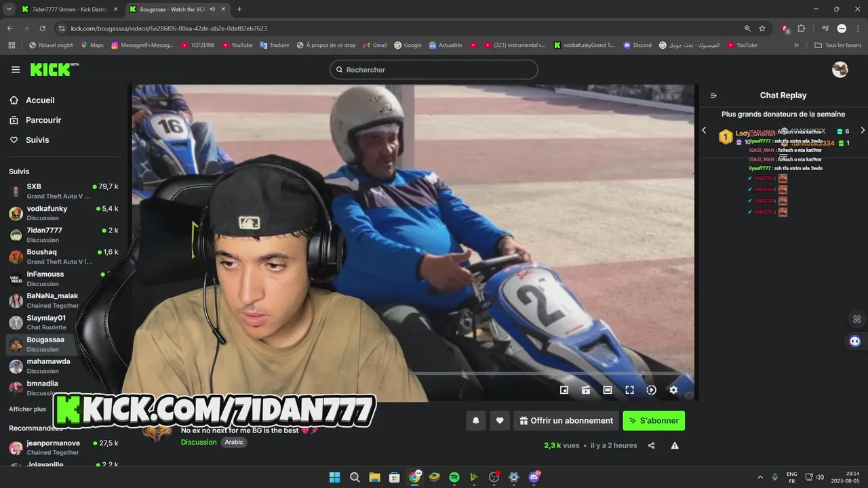Click the Rechercher search field
Image resolution: width=868 pixels, height=488 pixels.
pyautogui.click(x=434, y=70)
